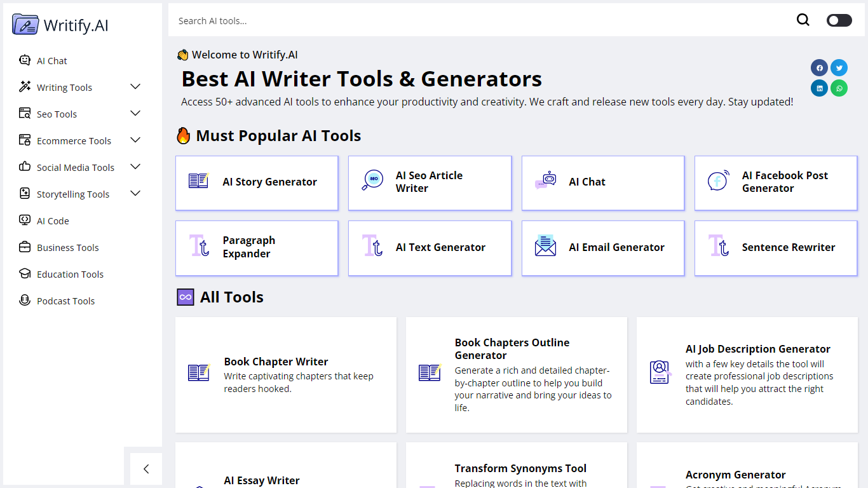Open the AI Chat popular tool card
The image size is (868, 488).
(x=603, y=183)
